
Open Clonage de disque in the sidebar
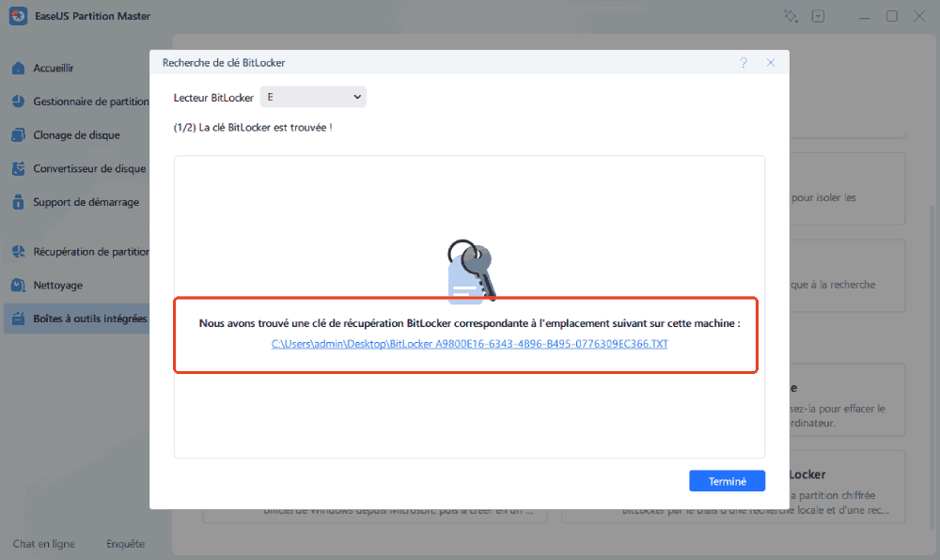point(77,134)
